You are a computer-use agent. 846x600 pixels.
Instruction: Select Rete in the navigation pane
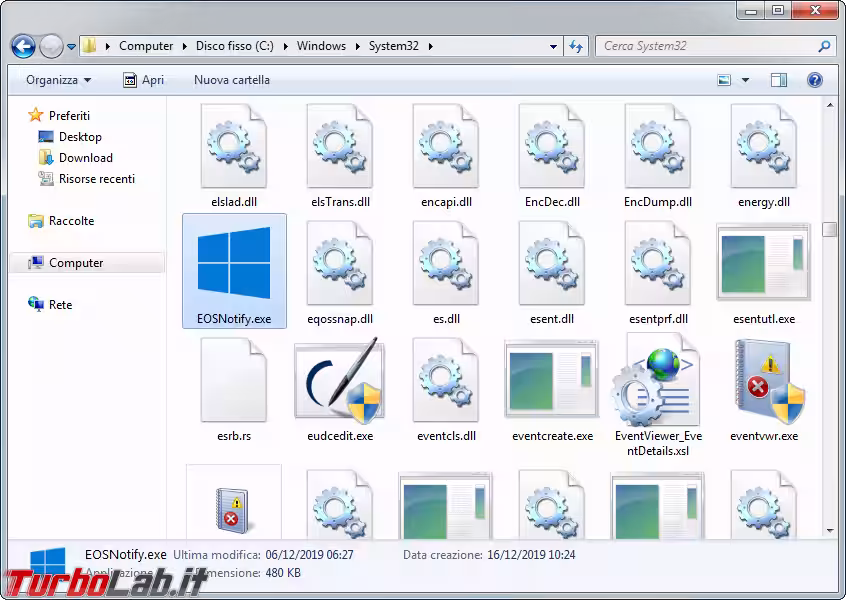60,305
